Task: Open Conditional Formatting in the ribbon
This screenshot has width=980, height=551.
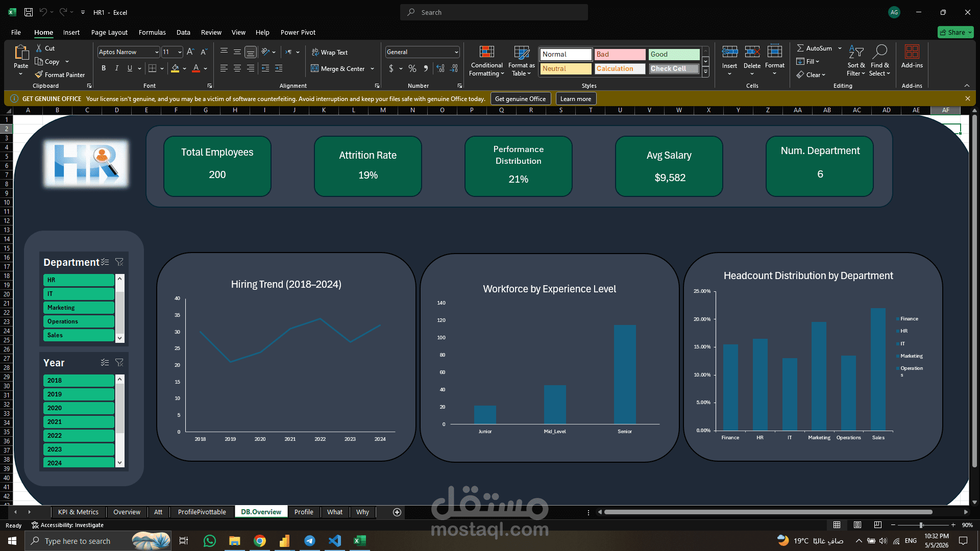Action: point(486,61)
